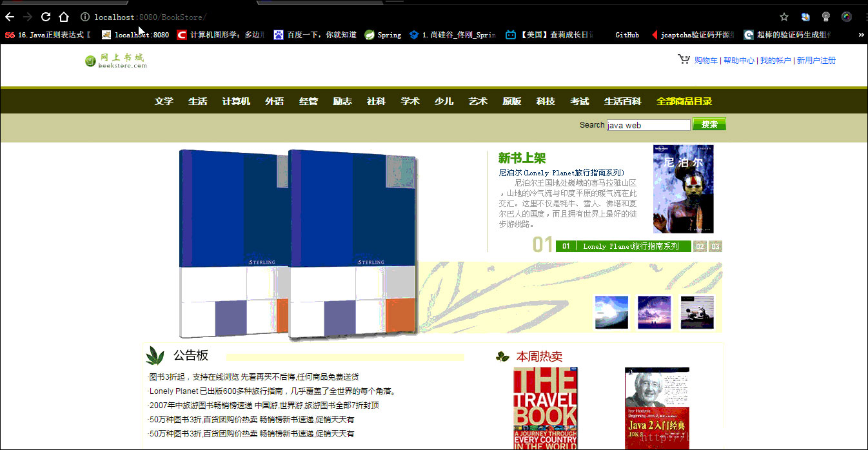Click The Travel Book cover thumbnail
The width and height of the screenshot is (868, 450).
tap(546, 407)
